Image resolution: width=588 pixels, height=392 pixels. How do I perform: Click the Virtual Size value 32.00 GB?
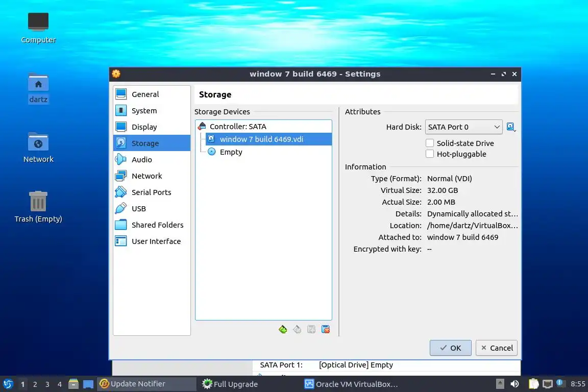[x=443, y=190]
